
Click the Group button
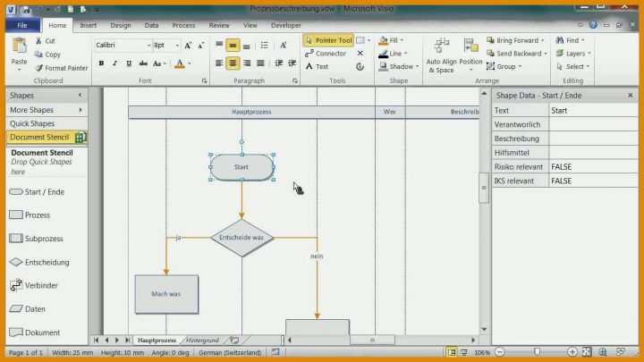click(504, 66)
